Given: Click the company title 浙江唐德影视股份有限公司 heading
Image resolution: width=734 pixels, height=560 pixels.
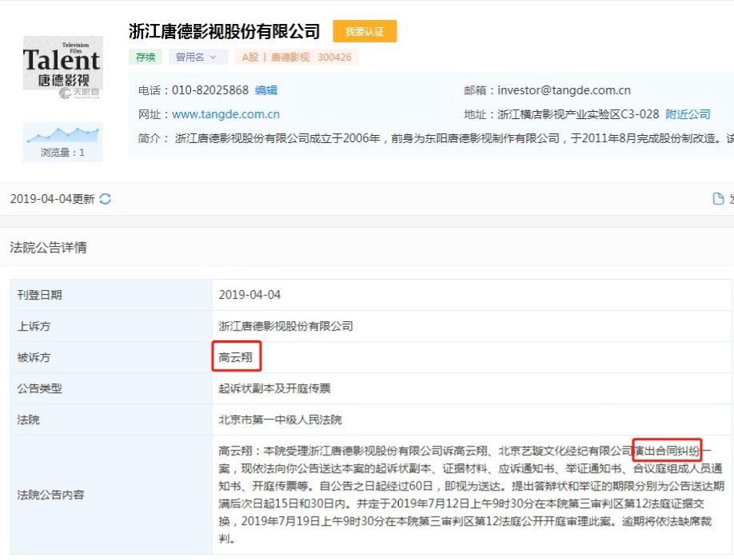Looking at the screenshot, I should (x=224, y=31).
